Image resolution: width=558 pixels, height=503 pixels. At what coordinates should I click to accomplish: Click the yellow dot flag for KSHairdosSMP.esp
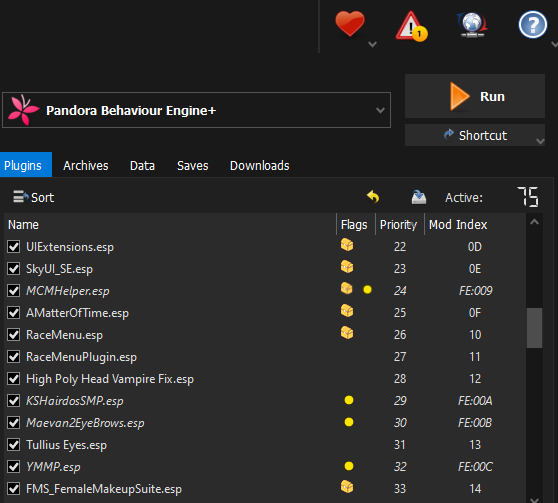click(x=349, y=400)
